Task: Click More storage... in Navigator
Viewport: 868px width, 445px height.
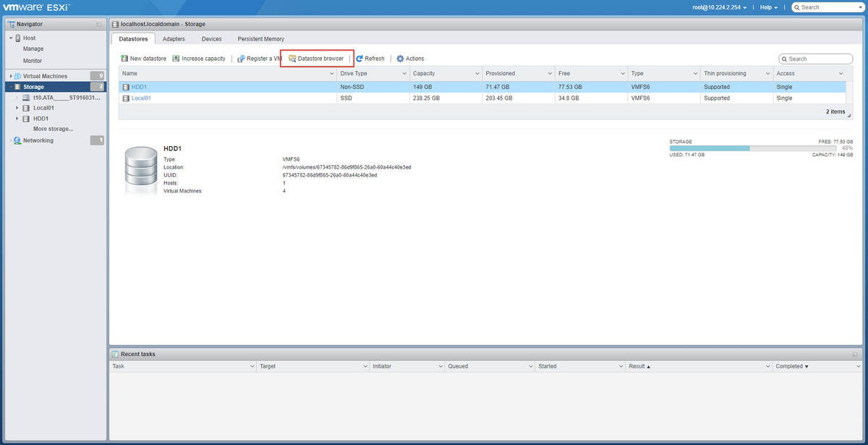Action: click(x=53, y=129)
